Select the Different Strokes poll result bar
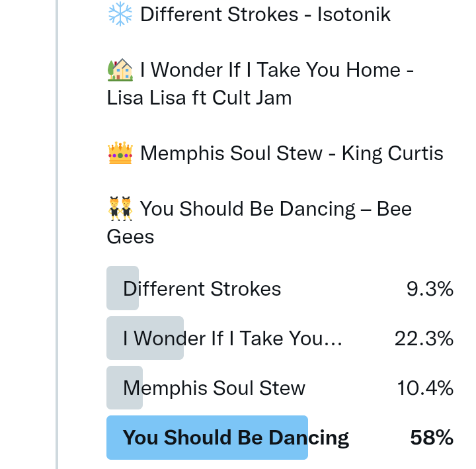The image size is (476, 469). pyautogui.click(x=202, y=289)
